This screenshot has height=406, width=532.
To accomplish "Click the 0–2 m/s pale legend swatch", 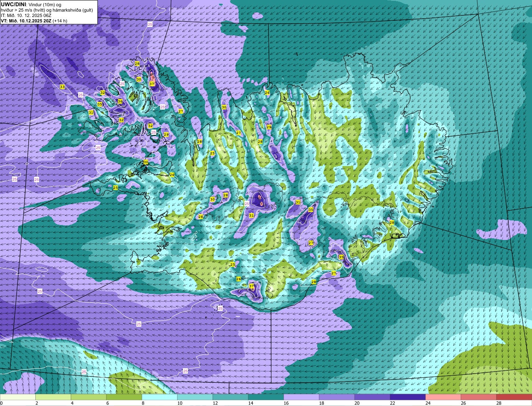I will 17,397.
